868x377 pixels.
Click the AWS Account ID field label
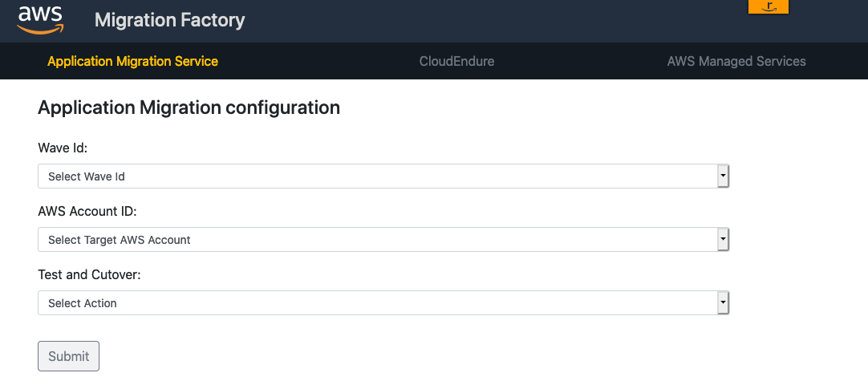(87, 212)
